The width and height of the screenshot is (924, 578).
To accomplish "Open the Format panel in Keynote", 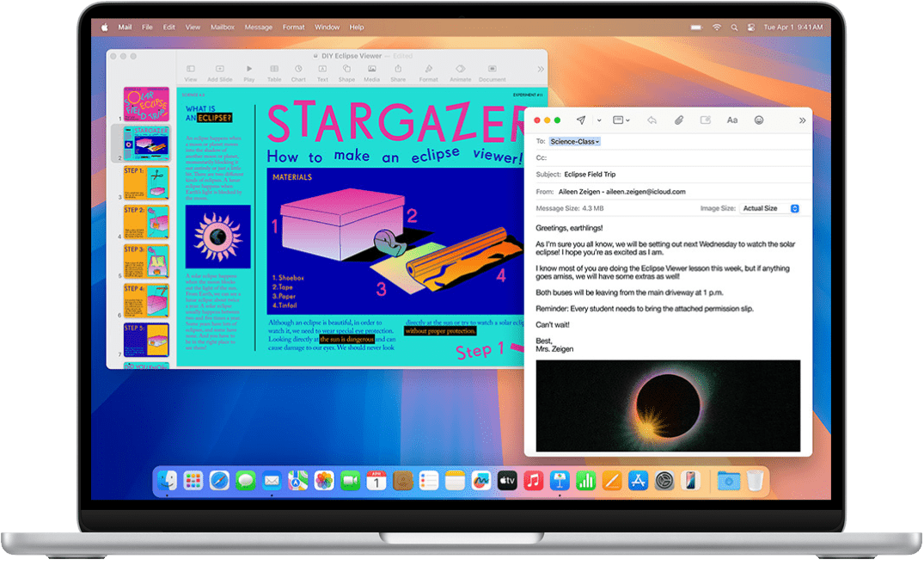I will click(428, 71).
